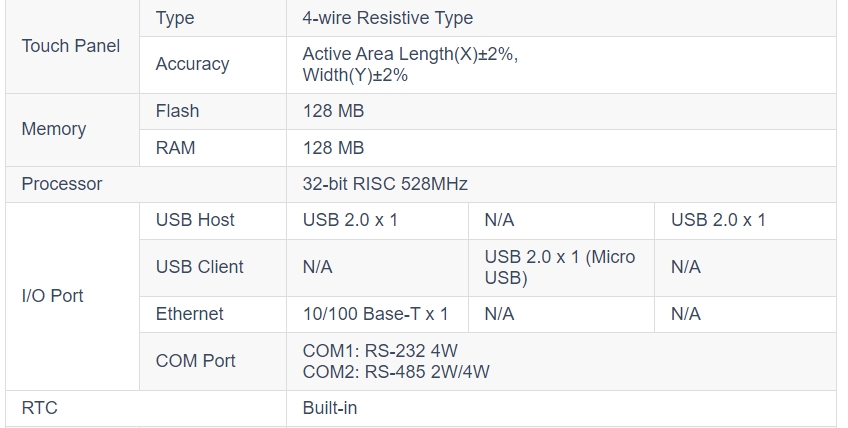The image size is (848, 428).
Task: Select the 4-wire Resistive Type cell
Action: click(x=561, y=18)
